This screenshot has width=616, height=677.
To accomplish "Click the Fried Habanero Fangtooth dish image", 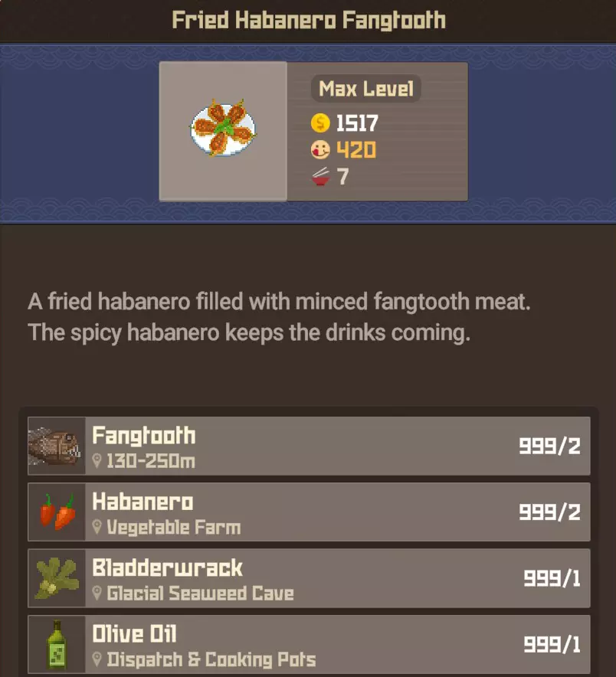I will 223,128.
